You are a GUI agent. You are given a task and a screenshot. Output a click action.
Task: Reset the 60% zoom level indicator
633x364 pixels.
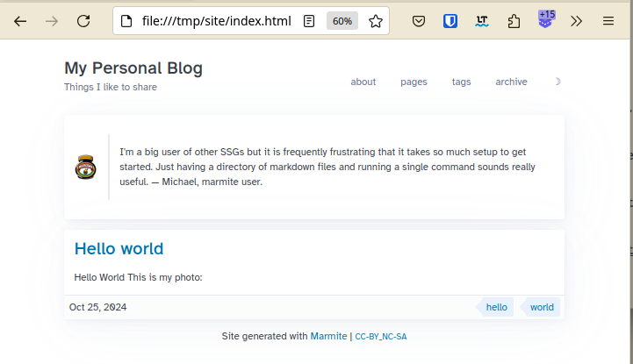[x=342, y=21]
